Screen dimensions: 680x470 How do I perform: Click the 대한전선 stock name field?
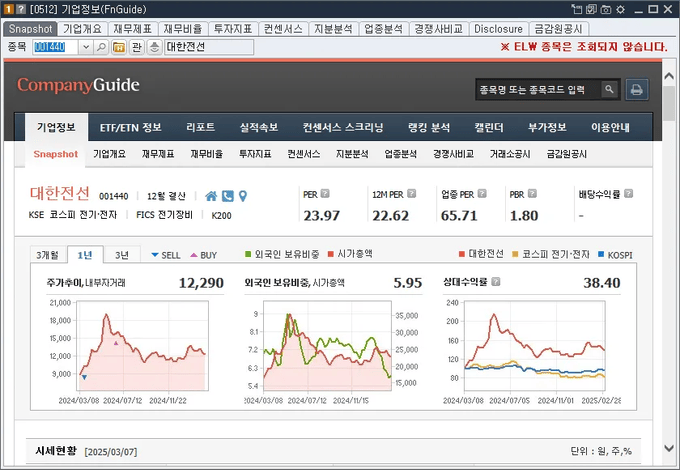pyautogui.click(x=209, y=47)
